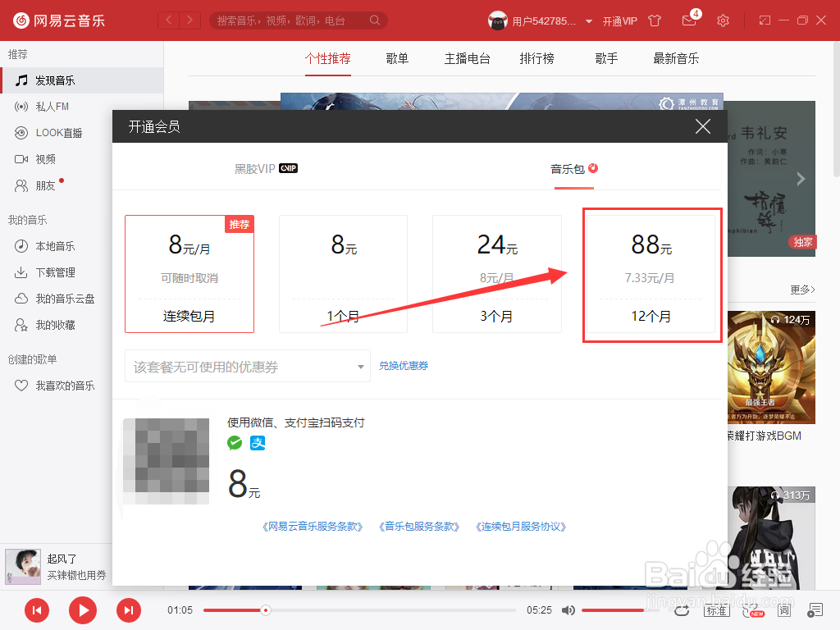Viewport: 840px width, 630px height.
Task: Show lyrics with the 词 icon
Action: tap(783, 610)
